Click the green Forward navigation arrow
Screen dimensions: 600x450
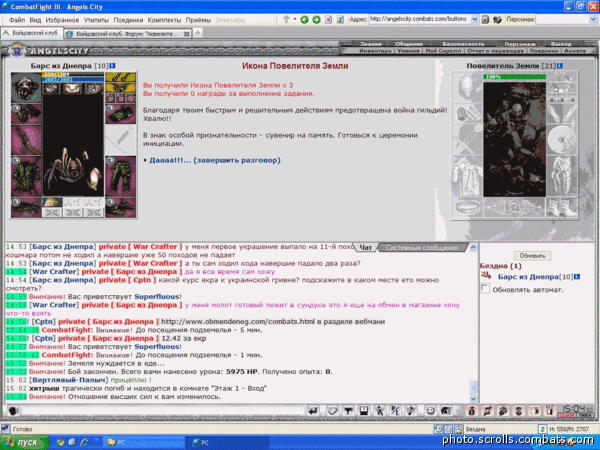click(x=316, y=20)
